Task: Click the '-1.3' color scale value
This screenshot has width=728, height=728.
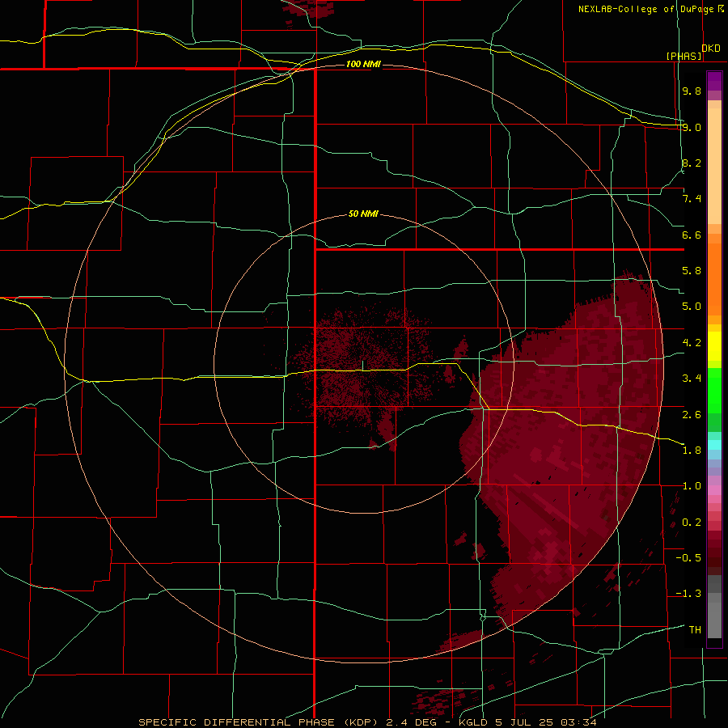Action: coord(688,594)
